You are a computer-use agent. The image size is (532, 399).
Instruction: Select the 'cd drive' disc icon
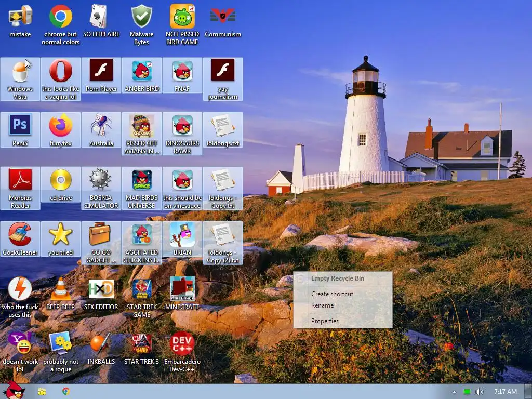click(x=60, y=184)
